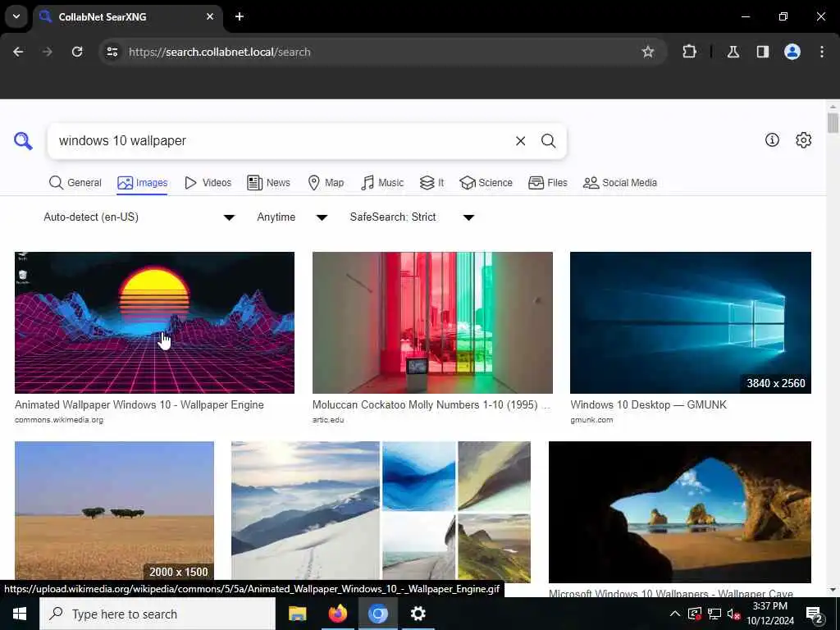
Task: Open the tab search chevron in title bar
Action: 16,16
